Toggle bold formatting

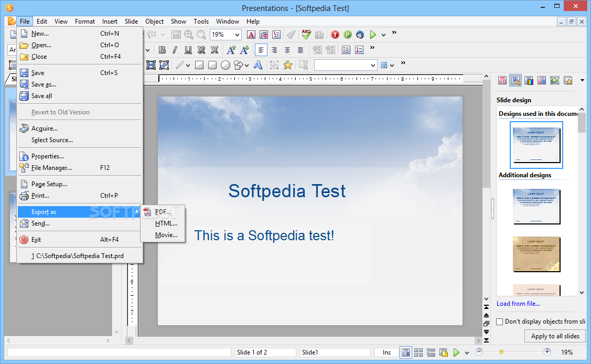coord(162,50)
